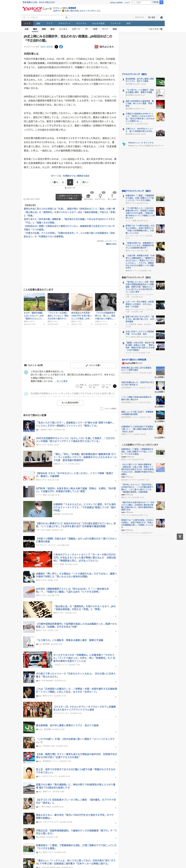Image resolution: width=186 pixels, height=868 pixels.
Task: Click 購入履歴 link
Action: point(152,18)
